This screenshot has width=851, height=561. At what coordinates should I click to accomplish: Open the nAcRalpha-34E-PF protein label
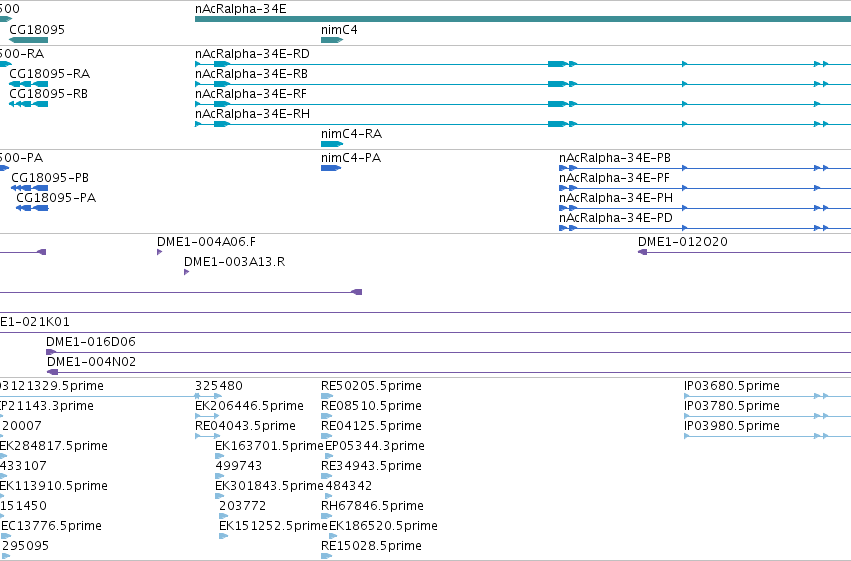coord(614,178)
